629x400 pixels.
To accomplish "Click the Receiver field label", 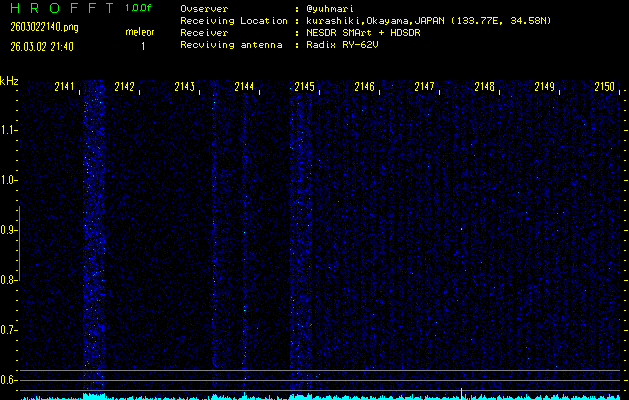I will coord(204,33).
